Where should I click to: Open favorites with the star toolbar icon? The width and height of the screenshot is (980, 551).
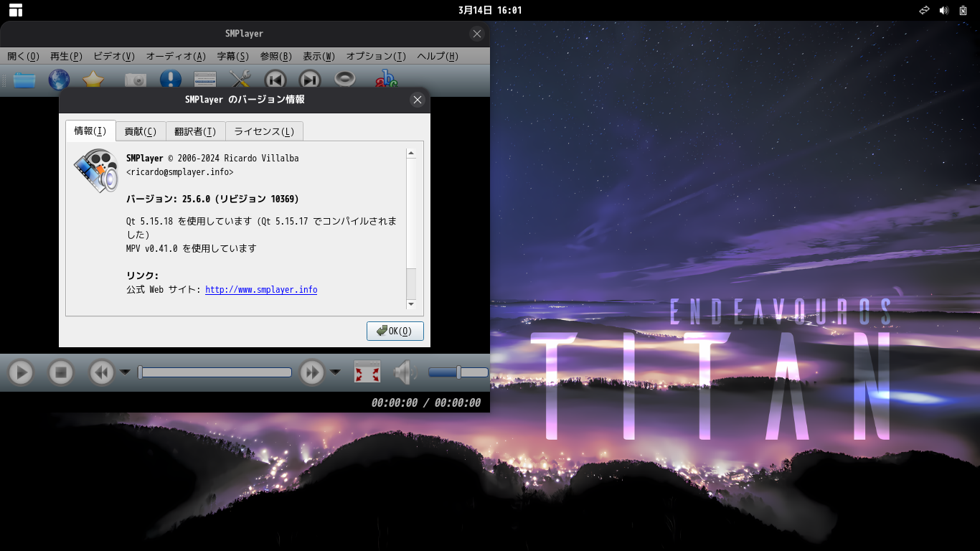[93, 80]
